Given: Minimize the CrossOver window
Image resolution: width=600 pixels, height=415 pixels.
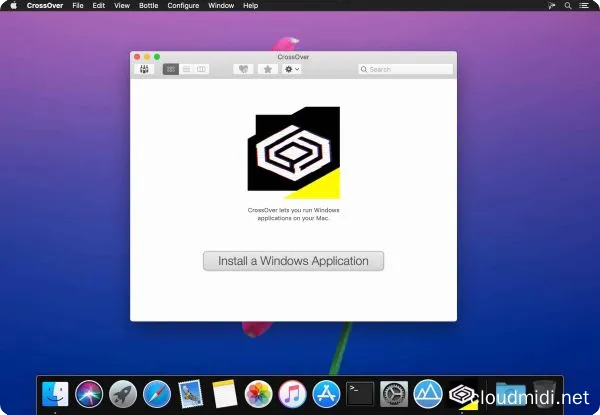Looking at the screenshot, I should pos(147,57).
